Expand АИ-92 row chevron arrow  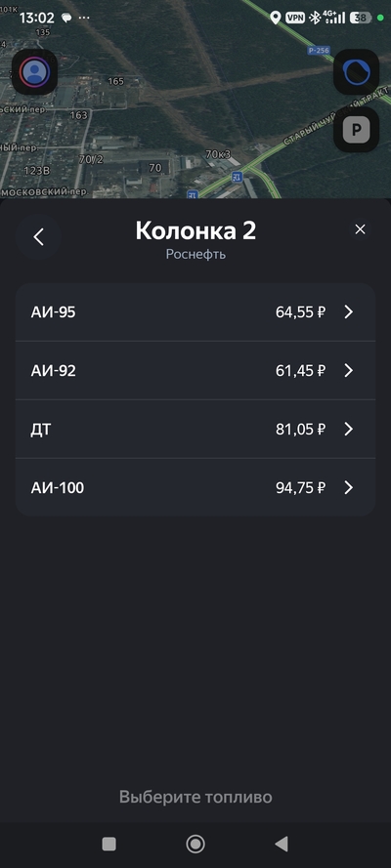[x=348, y=370]
